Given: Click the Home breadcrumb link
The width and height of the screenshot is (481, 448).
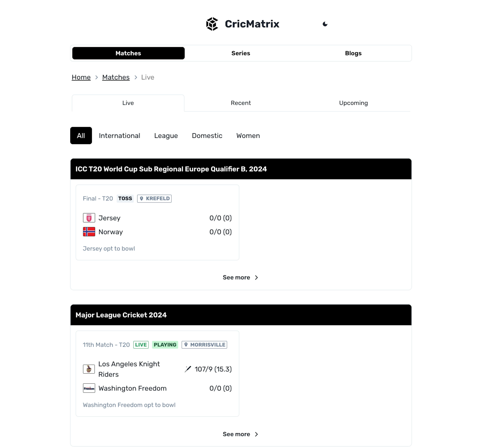Looking at the screenshot, I should point(81,77).
